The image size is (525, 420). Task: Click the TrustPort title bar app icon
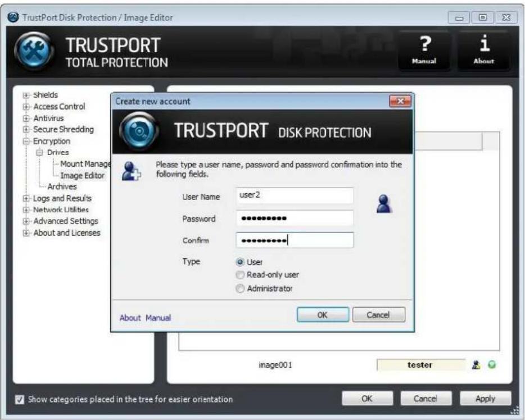[x=13, y=17]
